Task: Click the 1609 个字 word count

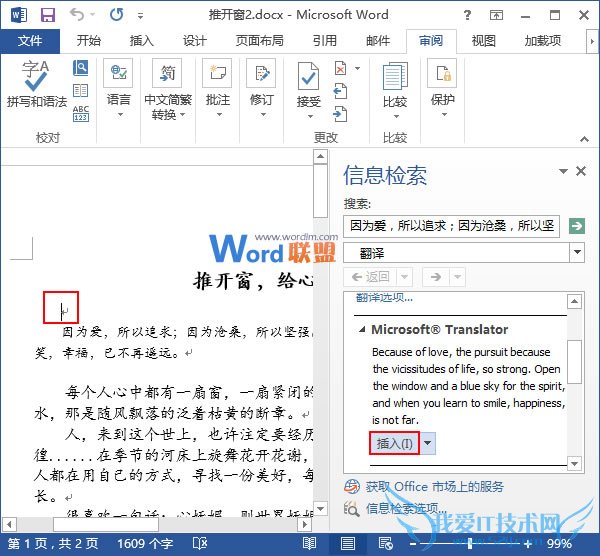Action: click(145, 543)
